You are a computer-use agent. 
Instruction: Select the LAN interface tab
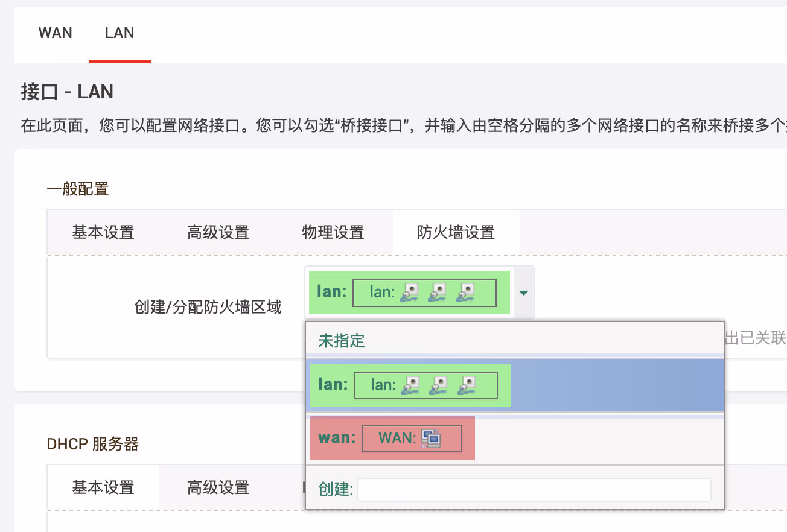click(x=119, y=33)
